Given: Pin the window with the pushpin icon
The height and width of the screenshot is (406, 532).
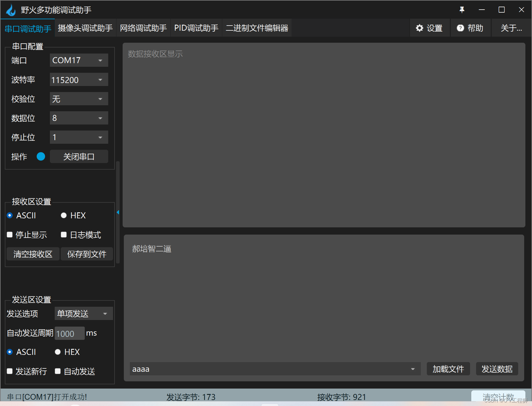Looking at the screenshot, I should pyautogui.click(x=462, y=10).
